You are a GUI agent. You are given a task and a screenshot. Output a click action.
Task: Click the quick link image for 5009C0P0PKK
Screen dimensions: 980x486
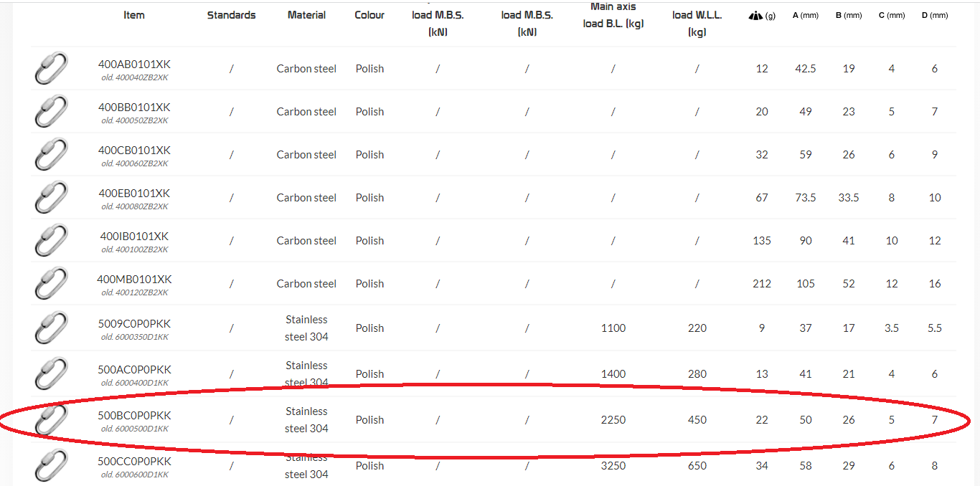pos(51,328)
